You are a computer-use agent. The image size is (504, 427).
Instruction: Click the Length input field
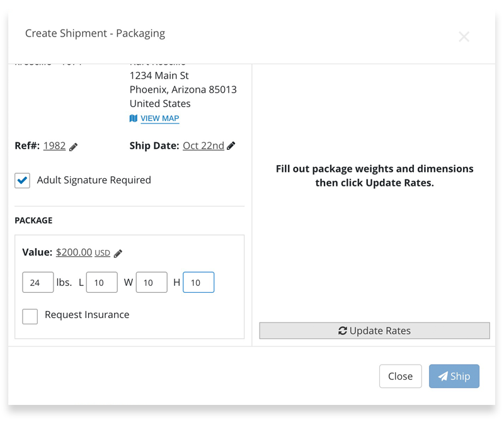pyautogui.click(x=101, y=283)
